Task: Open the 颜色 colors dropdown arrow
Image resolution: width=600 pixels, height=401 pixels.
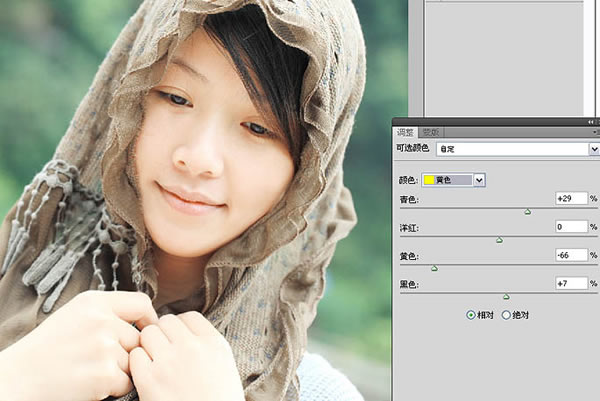Action: click(479, 180)
